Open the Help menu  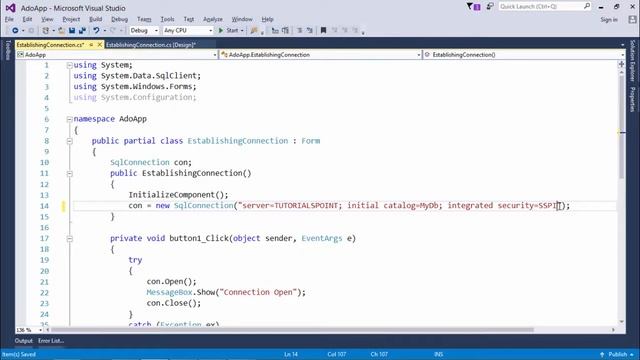pos(267,19)
